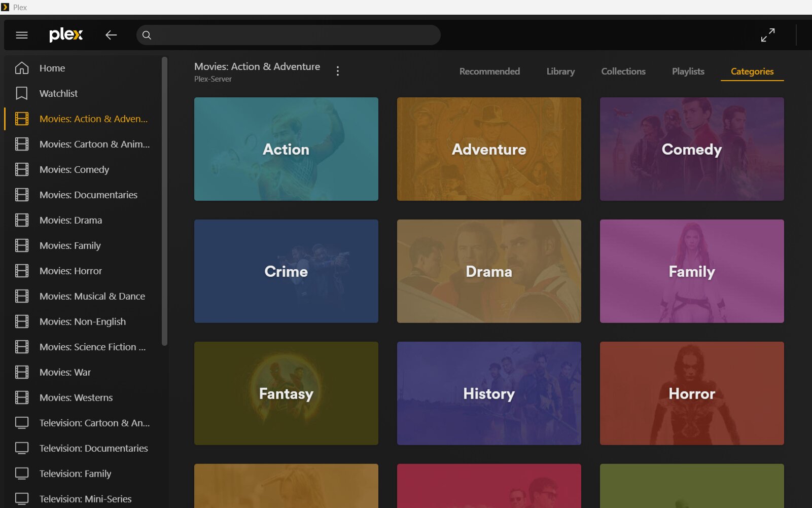Click the film icon beside Movies: War

pos(22,372)
